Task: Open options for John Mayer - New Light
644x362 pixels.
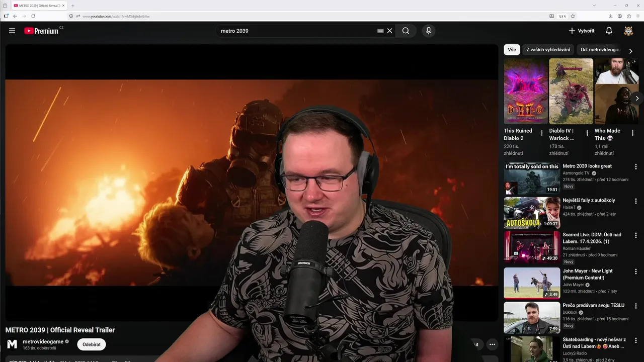Action: click(x=636, y=271)
